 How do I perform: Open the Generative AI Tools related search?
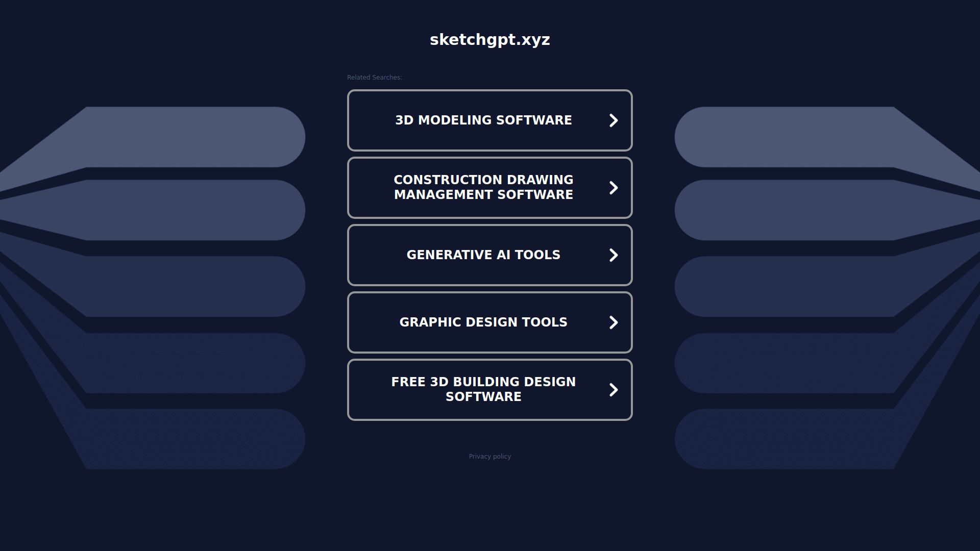483,255
